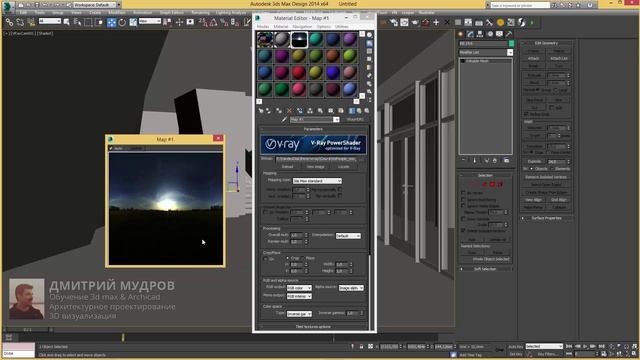Open Mapping type dropdown
Image resolution: width=640 pixels, height=360 pixels.
point(317,181)
